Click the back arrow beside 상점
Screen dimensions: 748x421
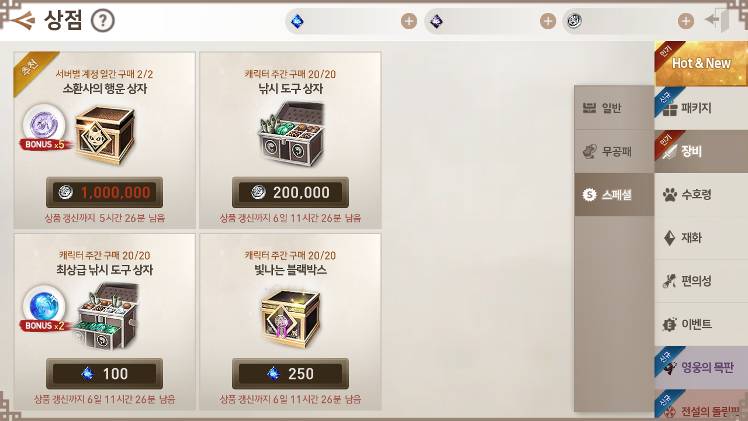tap(22, 20)
